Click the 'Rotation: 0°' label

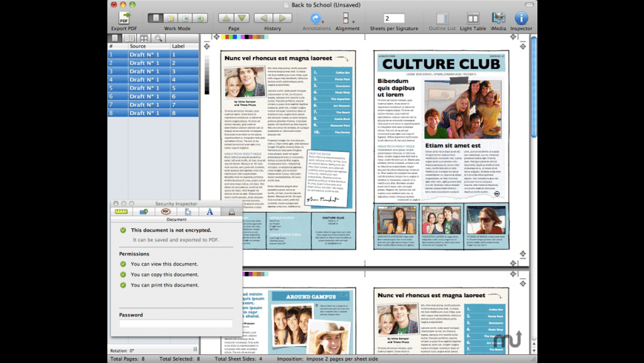(122, 350)
